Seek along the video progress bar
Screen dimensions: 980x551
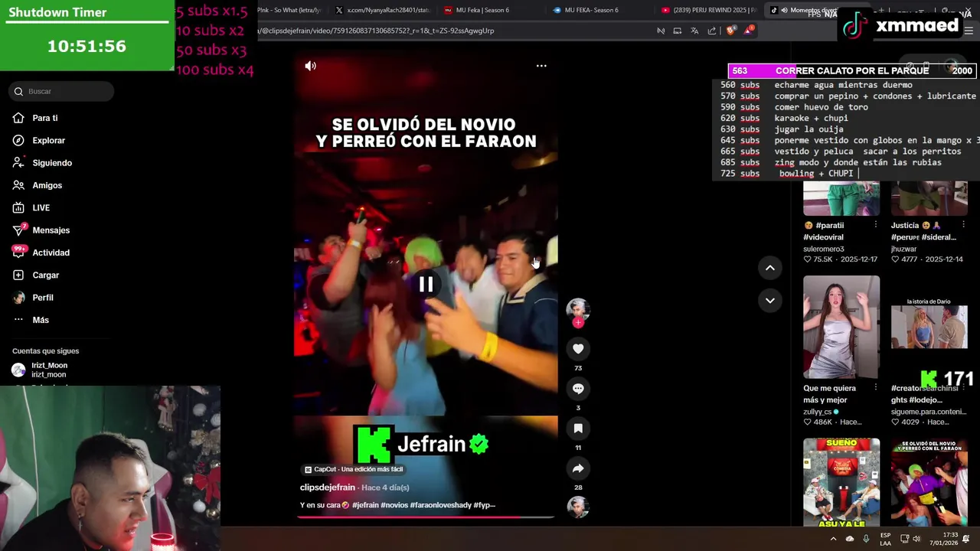[426, 517]
